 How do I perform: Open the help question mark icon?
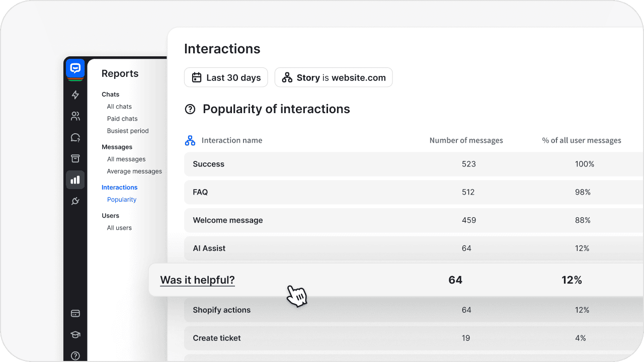75,355
